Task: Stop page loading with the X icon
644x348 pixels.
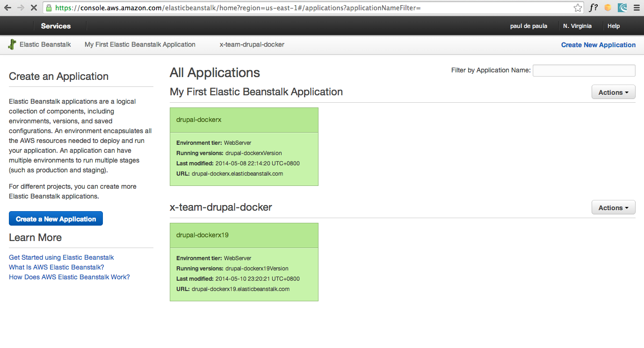Action: [x=34, y=7]
